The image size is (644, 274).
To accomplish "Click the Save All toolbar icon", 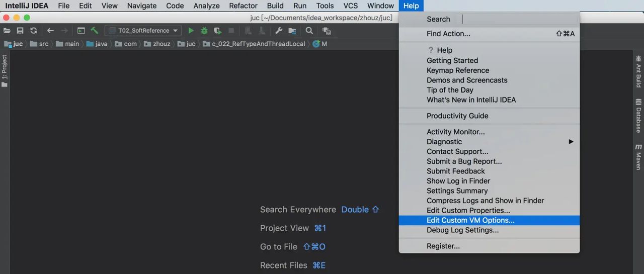I will tap(20, 31).
